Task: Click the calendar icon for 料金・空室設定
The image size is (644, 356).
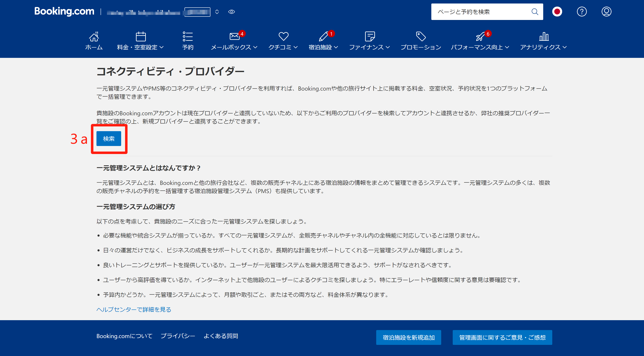Action: pos(141,36)
